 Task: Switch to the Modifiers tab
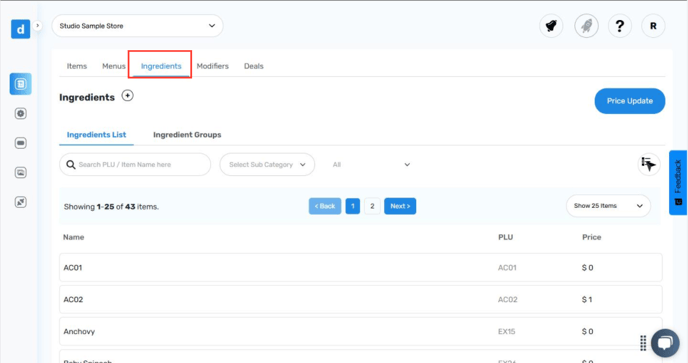coord(212,66)
